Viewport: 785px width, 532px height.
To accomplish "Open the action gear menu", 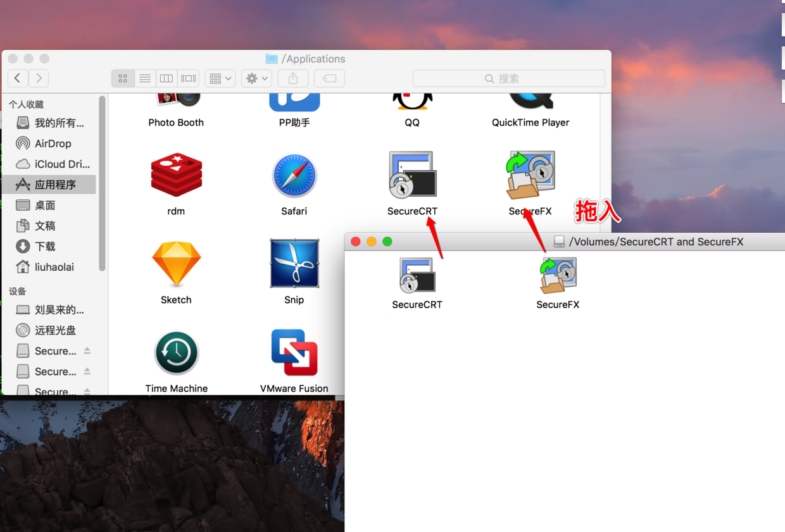I will 256,78.
